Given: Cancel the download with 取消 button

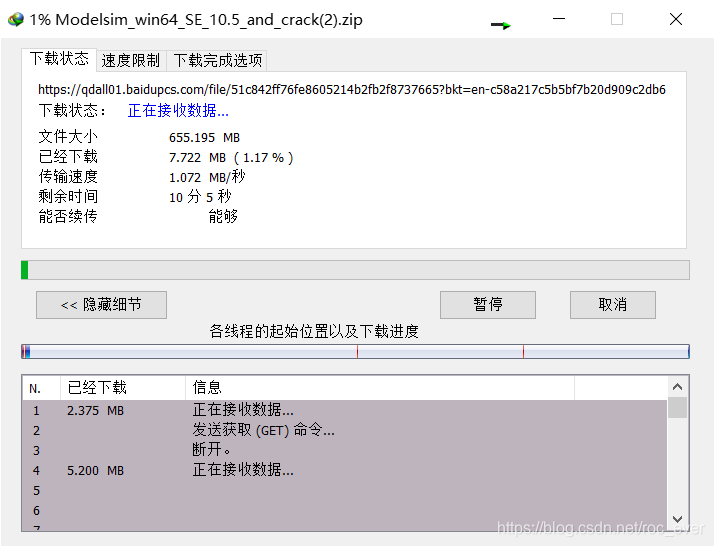Looking at the screenshot, I should point(612,304).
